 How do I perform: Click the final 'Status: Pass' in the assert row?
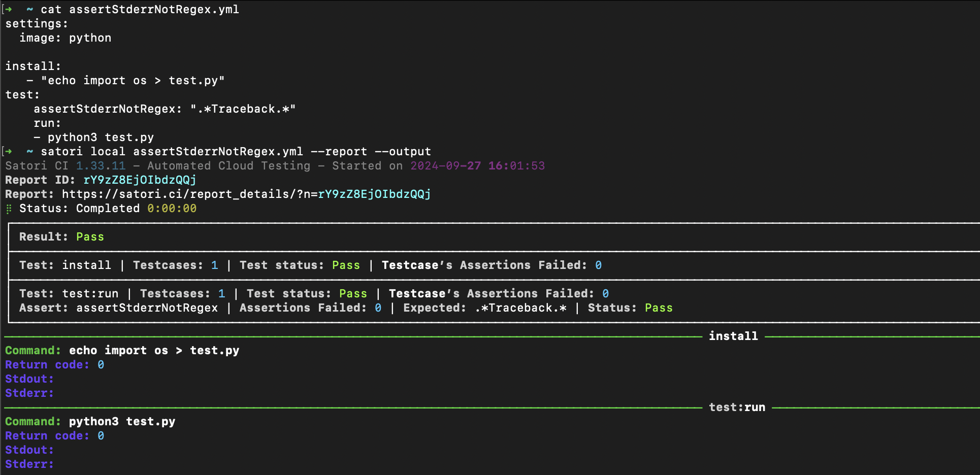coord(630,308)
